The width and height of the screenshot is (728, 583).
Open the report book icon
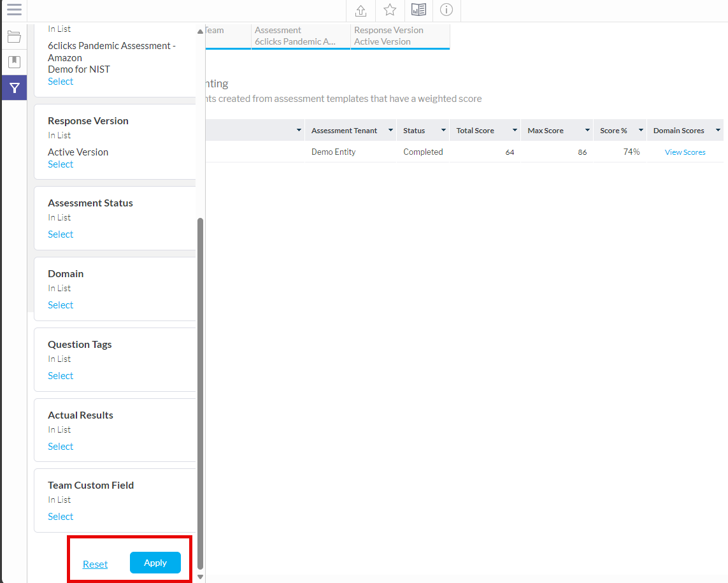419,10
